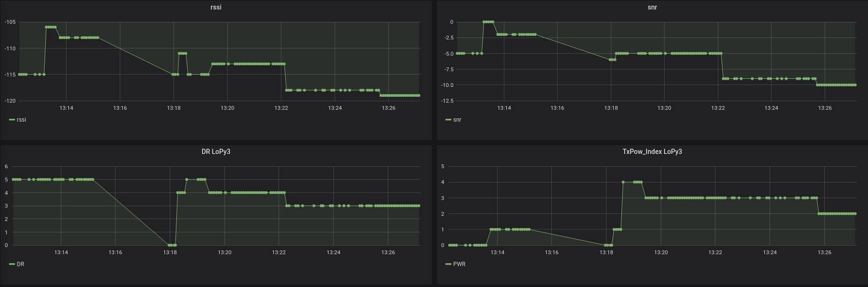This screenshot has width=868, height=287.
Task: Select the first data point at TxPow index 4
Action: click(x=623, y=182)
